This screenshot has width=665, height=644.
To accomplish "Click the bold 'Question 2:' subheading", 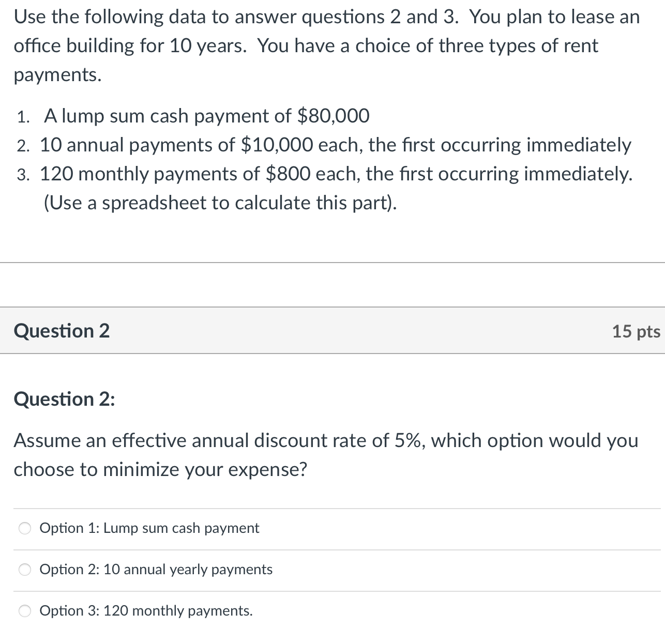I will coord(64,398).
